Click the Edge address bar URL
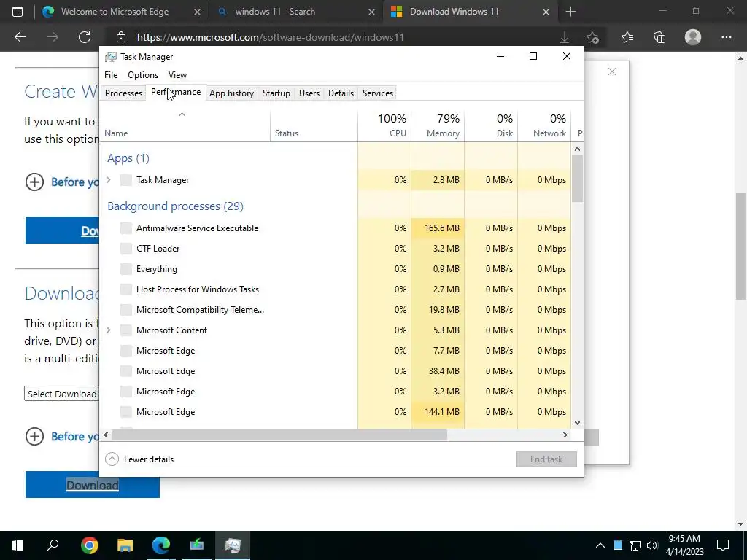The height and width of the screenshot is (560, 747). 270,37
